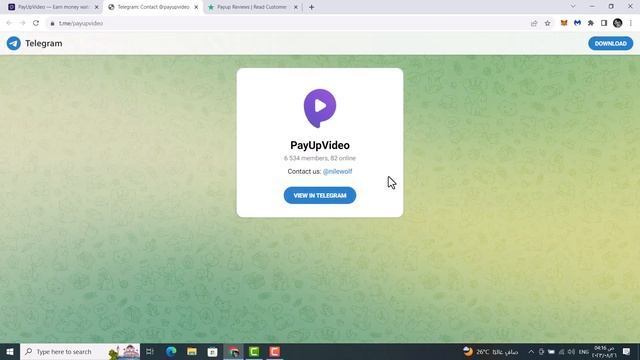Image resolution: width=640 pixels, height=360 pixels.
Task: Go back to previous page
Action: tap(9, 23)
